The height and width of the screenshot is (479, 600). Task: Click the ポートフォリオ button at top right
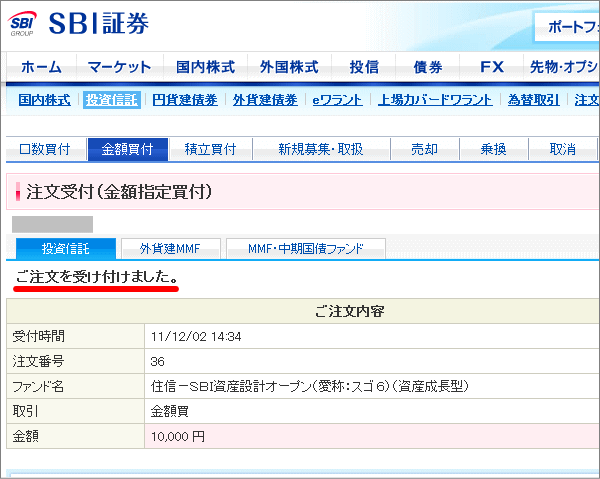tap(567, 27)
